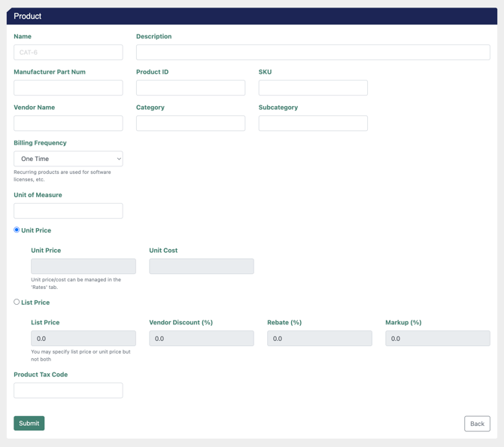Select the Unit Price radio button
The width and height of the screenshot is (504, 447).
point(17,230)
